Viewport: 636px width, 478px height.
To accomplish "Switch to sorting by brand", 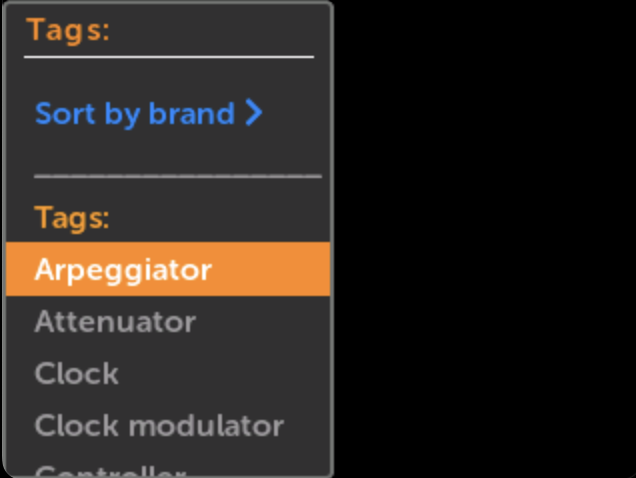I will pyautogui.click(x=135, y=114).
